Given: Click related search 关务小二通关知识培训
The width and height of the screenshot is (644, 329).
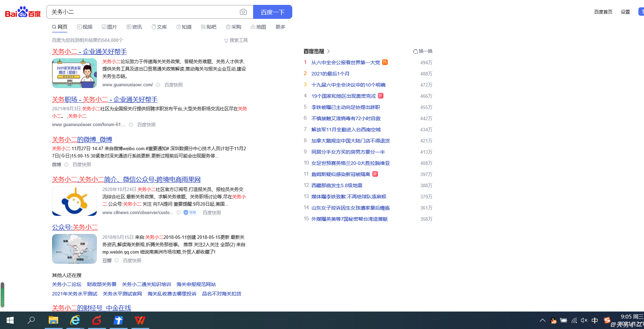Looking at the screenshot, I should click(x=146, y=284).
